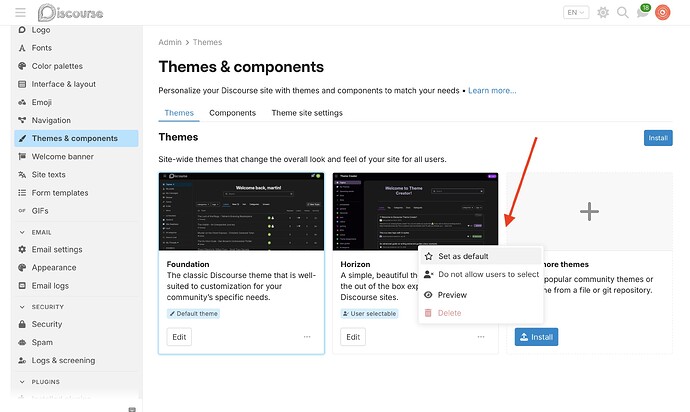Screen dimensions: 690x412
Task: Open the Emoji sidebar item
Action: tap(41, 102)
